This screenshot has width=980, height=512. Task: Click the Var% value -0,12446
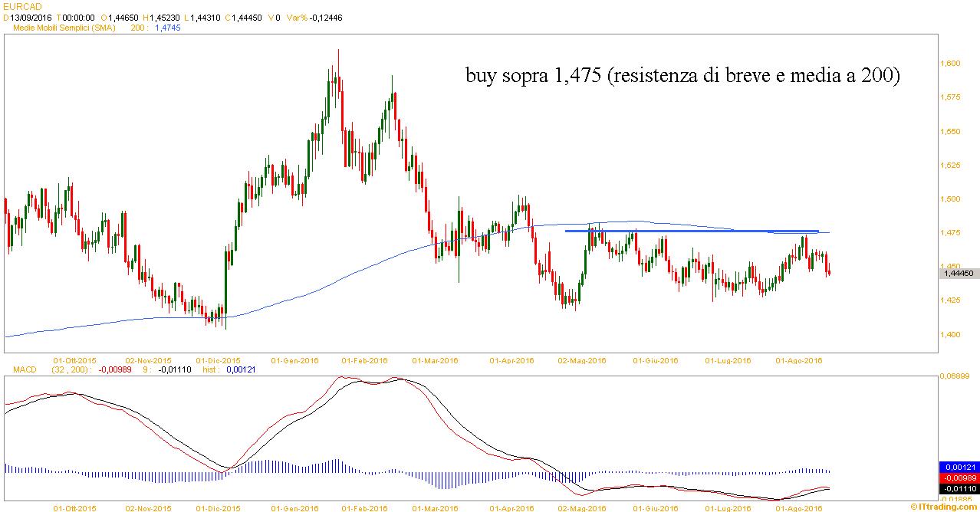pos(325,17)
